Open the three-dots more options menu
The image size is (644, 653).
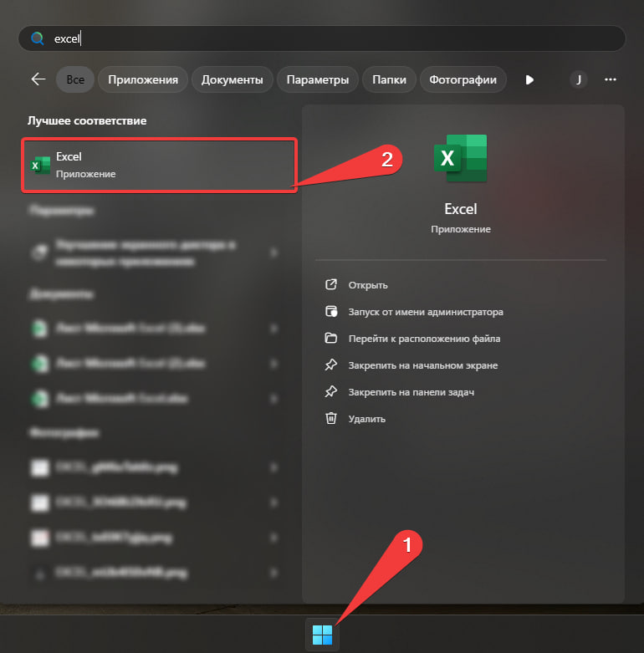(611, 79)
